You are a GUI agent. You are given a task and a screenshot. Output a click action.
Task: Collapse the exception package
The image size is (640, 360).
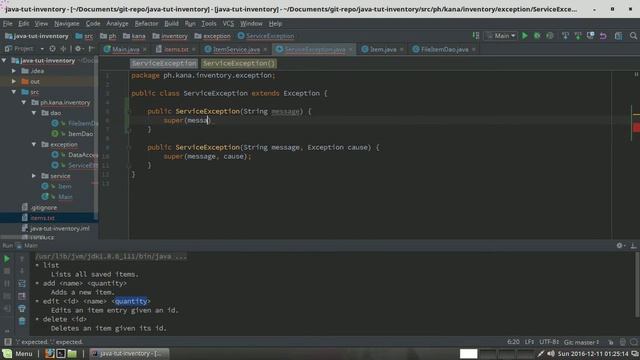tap(34, 144)
